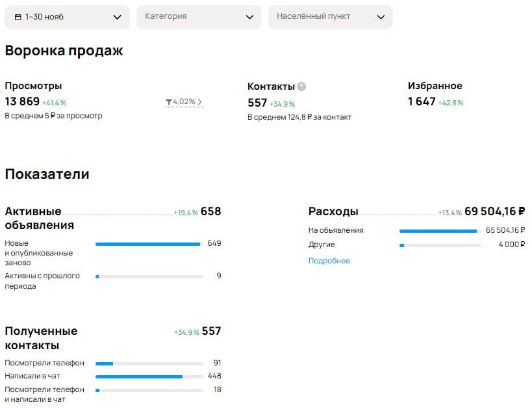Viewport: 532px width, 409px height.
Task: Click the Расходы heading
Action: coord(333,211)
